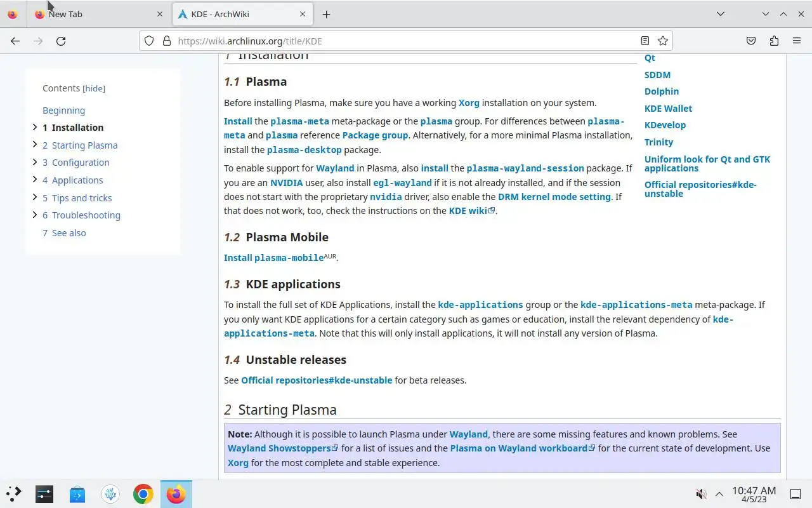Open the plasma-mobile AUR link
Screen dimensions: 812x508
289,258
